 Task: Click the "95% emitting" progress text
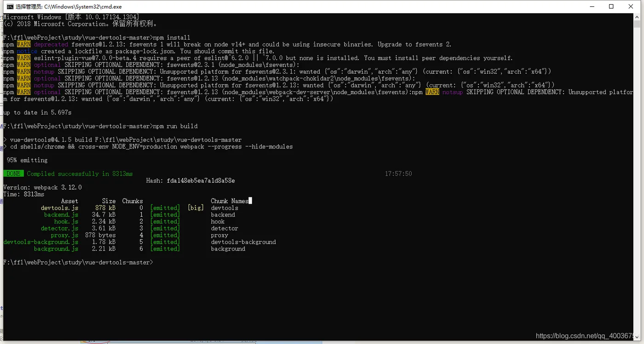coord(27,160)
